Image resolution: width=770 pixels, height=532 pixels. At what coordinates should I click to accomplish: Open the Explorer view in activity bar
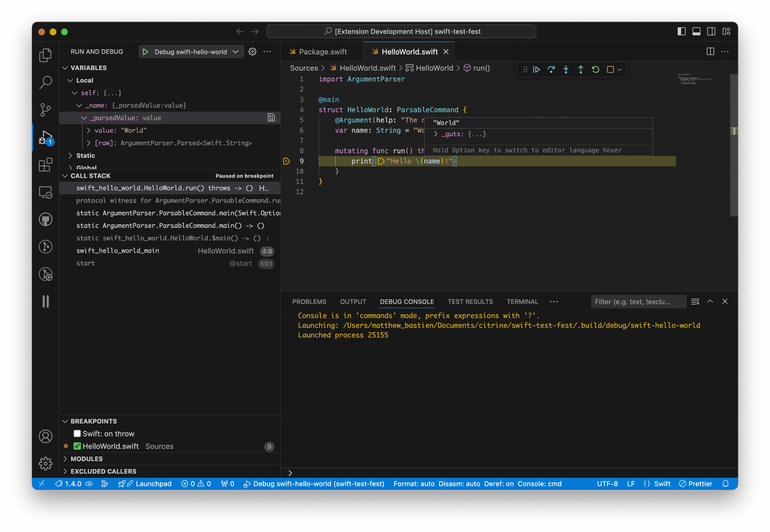45,55
